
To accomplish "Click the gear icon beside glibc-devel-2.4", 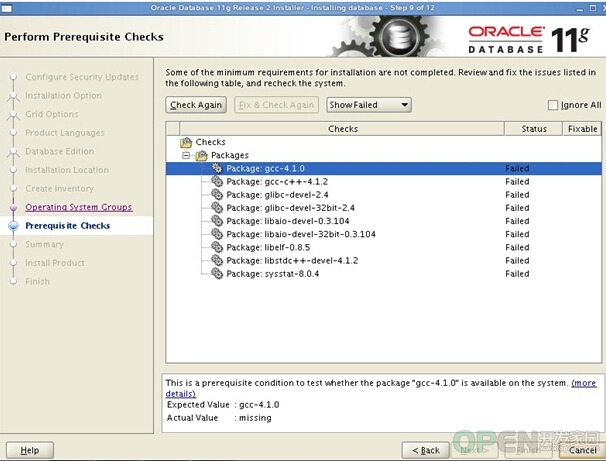I will (x=217, y=194).
